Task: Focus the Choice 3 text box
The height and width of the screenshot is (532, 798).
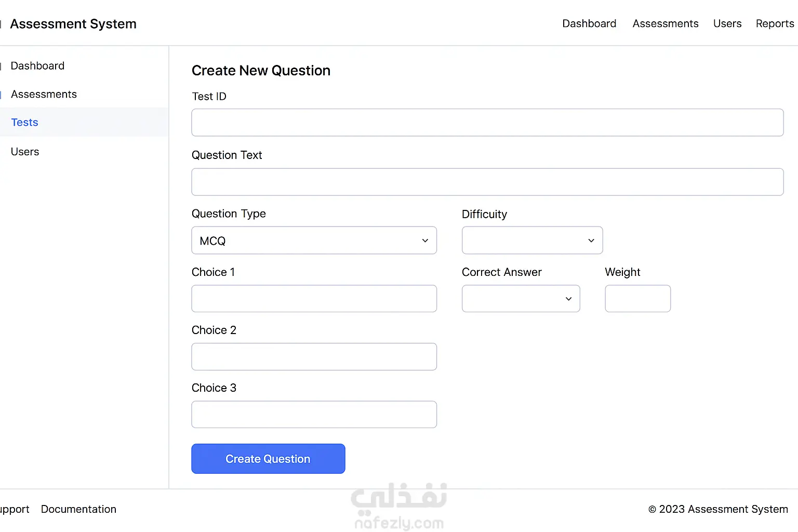Action: (x=314, y=415)
